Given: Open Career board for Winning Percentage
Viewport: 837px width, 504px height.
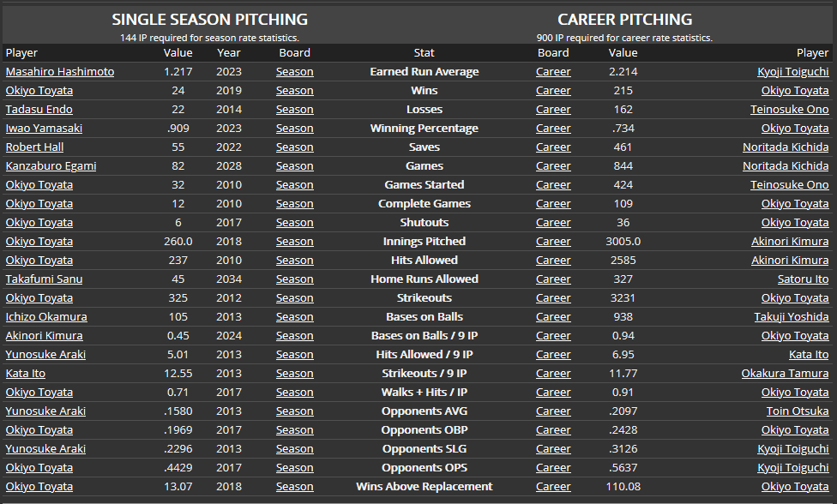Looking at the screenshot, I should 553,129.
